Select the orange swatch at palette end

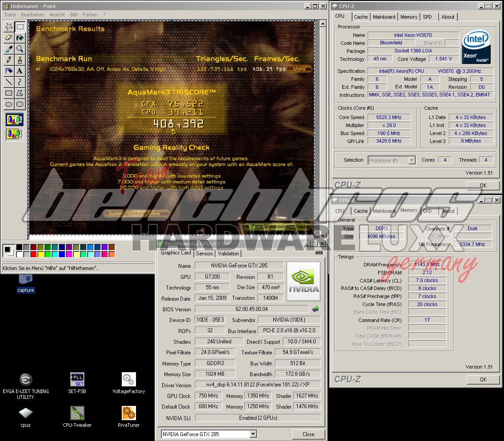click(112, 254)
